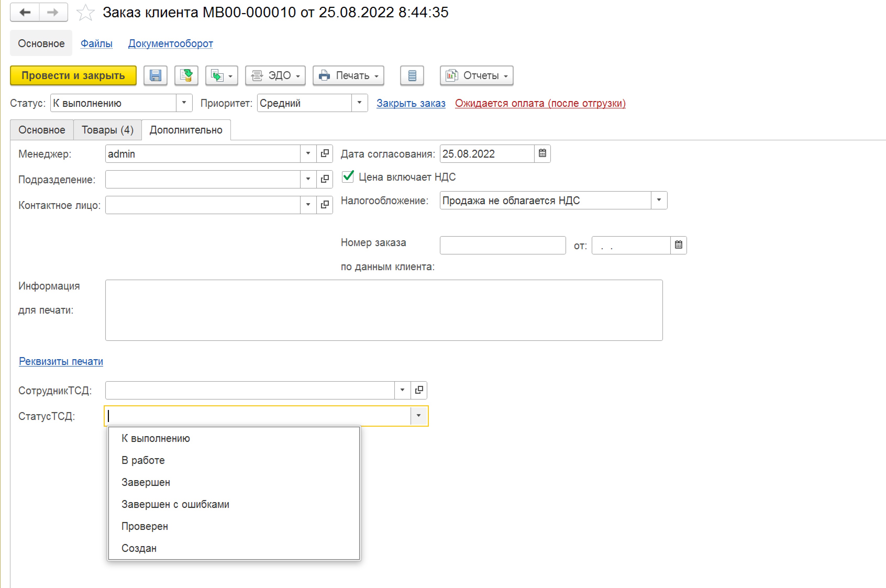This screenshot has width=886, height=588.
Task: Switch to the Товары (4) tab
Action: coord(108,130)
